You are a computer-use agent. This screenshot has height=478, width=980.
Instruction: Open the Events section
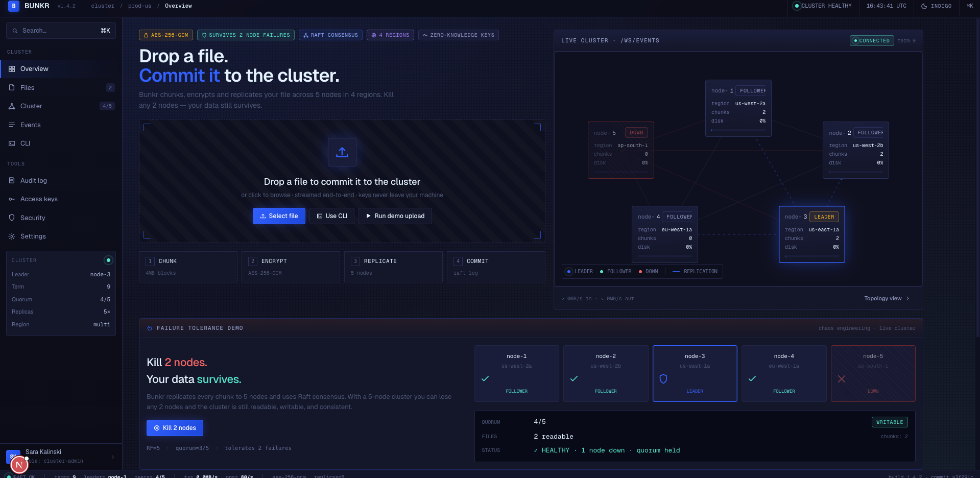pos(61,125)
